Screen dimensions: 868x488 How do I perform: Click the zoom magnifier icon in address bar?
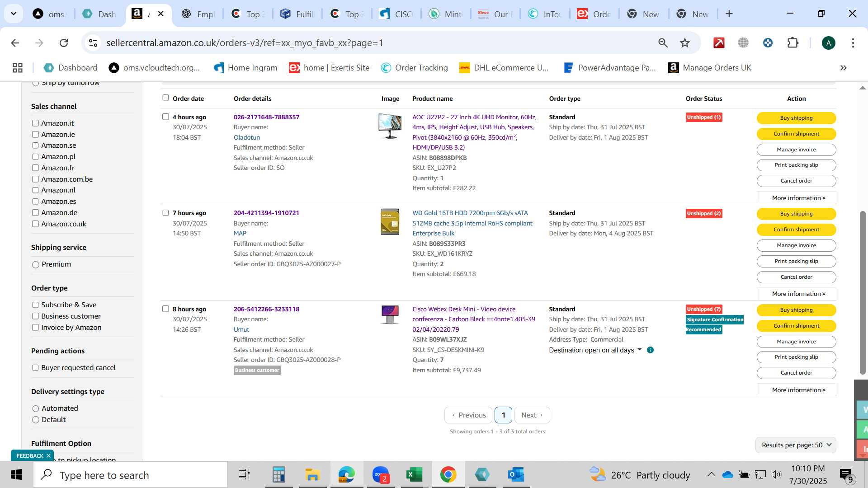coord(663,43)
